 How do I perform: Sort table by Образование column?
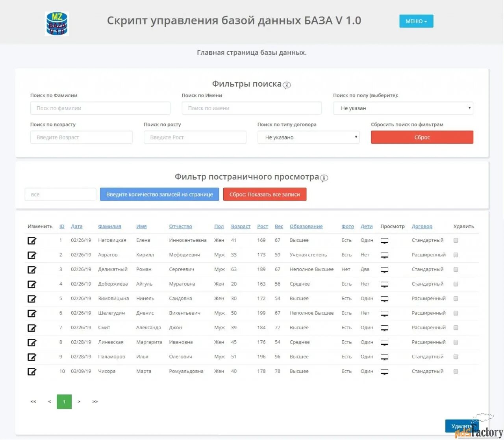(x=306, y=226)
